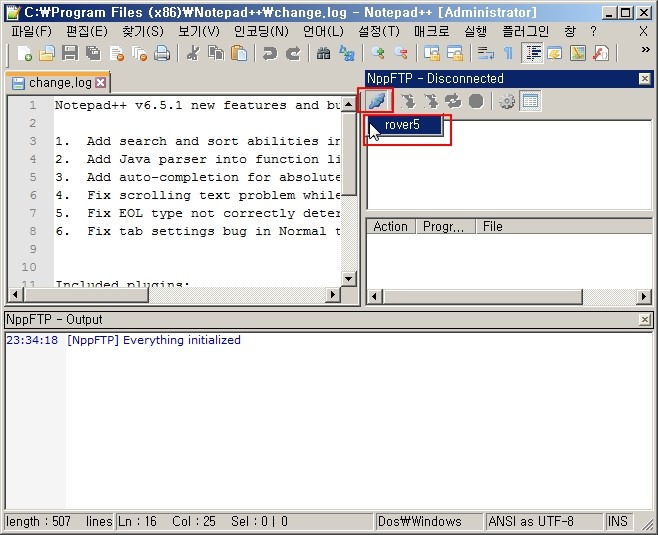Viewport: 658px width, 535px height.
Task: Click the Zoom Out magnifier icon
Action: coord(401,53)
